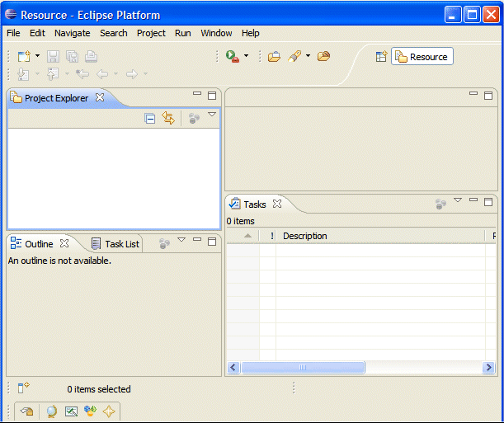This screenshot has height=423, width=504.
Task: Minimize the Tasks panel
Action: 473,200
